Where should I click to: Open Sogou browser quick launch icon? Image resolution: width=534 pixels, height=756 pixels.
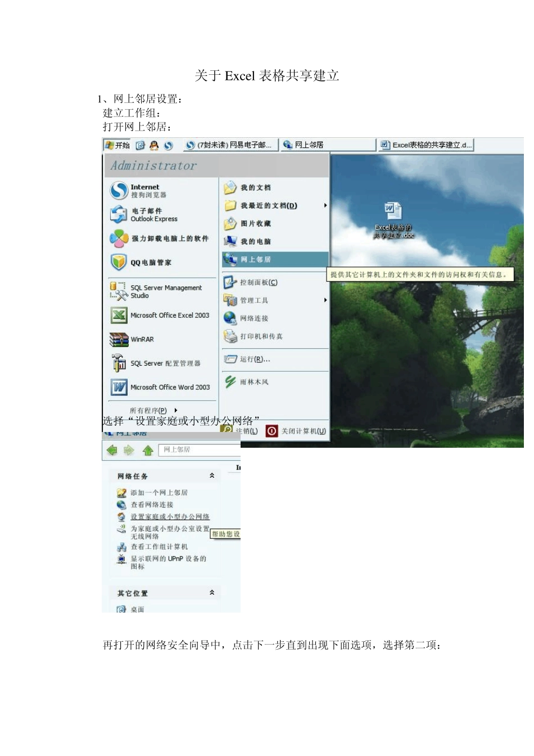click(x=168, y=145)
